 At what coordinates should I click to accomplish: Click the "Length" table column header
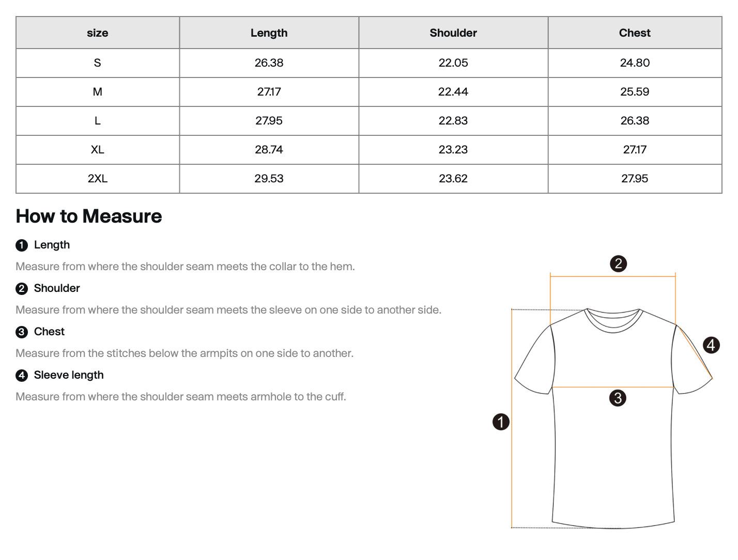pyautogui.click(x=269, y=33)
